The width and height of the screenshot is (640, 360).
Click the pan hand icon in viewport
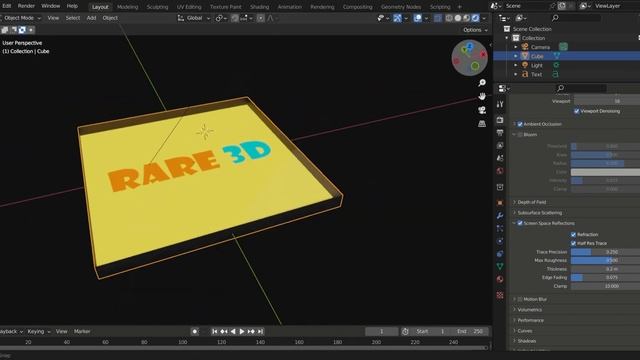(x=482, y=96)
